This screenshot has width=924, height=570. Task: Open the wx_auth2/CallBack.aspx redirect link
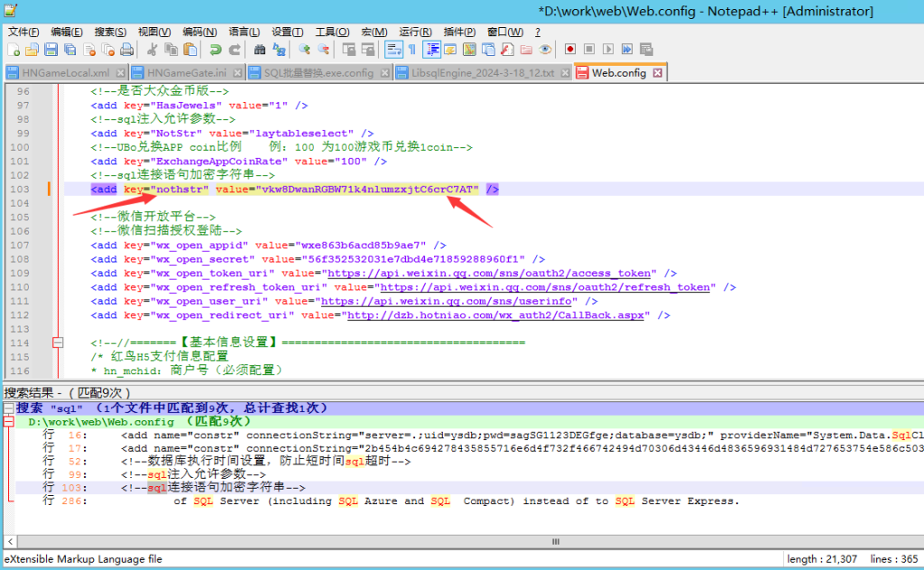click(498, 316)
